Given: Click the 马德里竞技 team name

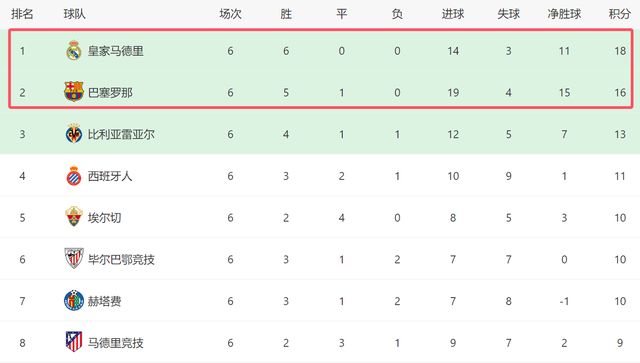Looking at the screenshot, I should point(116,343).
